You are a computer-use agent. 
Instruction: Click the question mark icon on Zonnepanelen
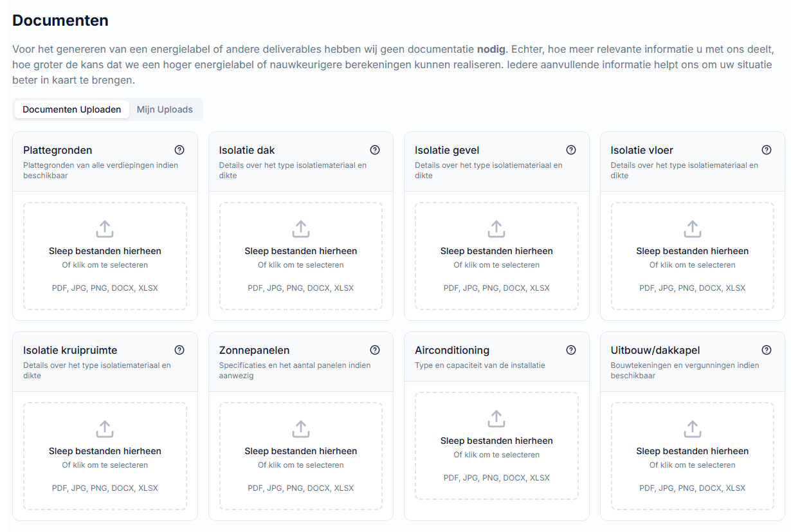point(375,350)
